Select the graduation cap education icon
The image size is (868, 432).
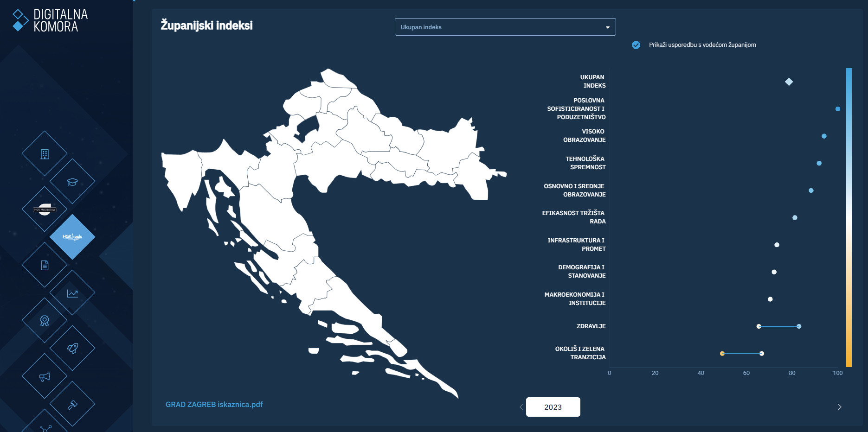point(73,182)
